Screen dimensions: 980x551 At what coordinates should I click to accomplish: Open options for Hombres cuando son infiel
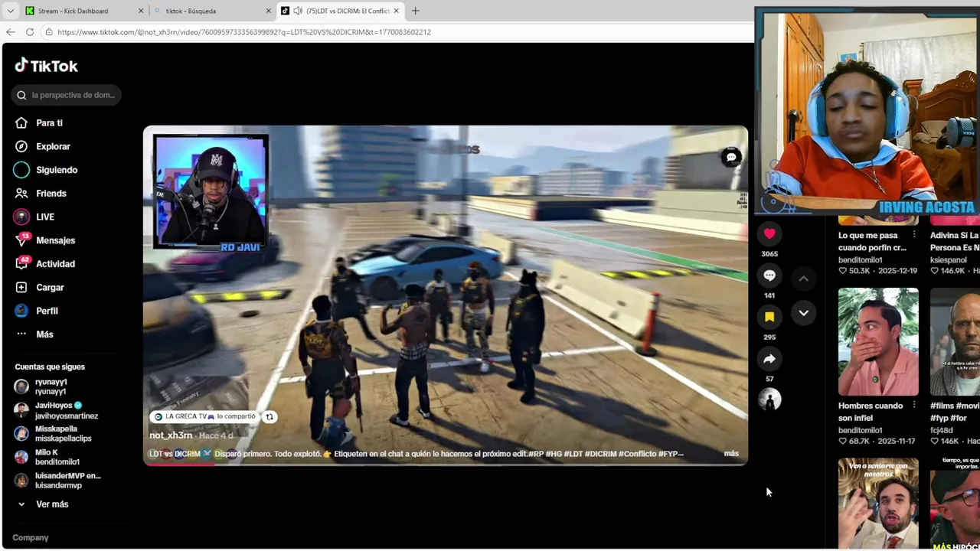point(913,406)
